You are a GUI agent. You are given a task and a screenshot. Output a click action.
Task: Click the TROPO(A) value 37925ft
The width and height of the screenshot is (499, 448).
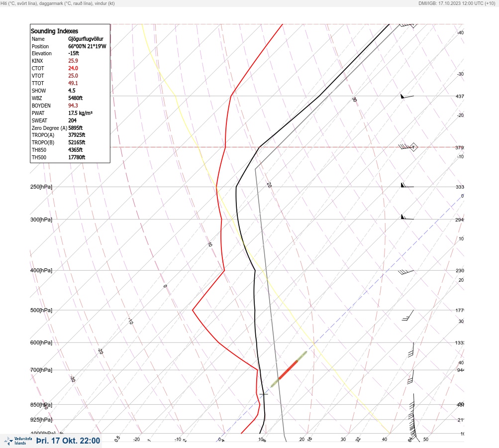[x=77, y=135]
